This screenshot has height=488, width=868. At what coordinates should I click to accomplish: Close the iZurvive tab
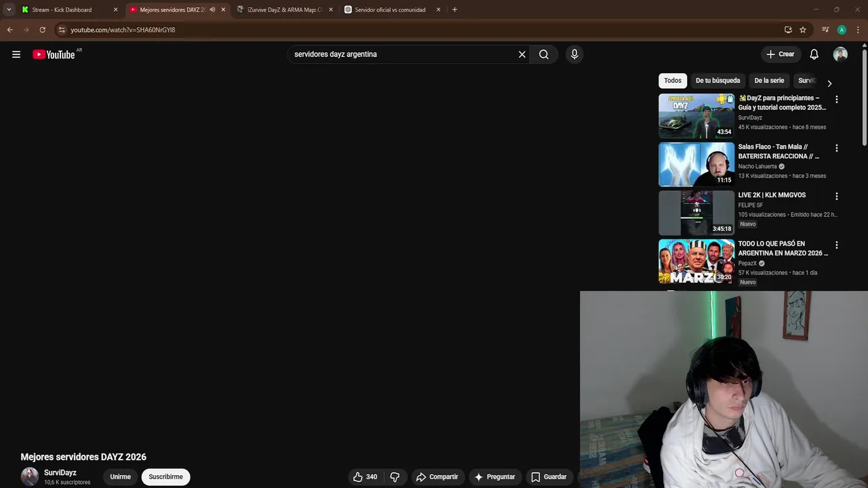(331, 9)
